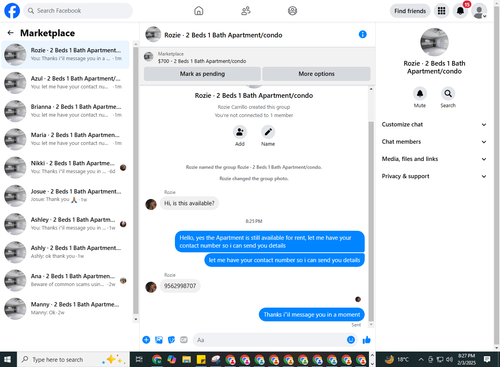Screen dimensions: 500x367
Task: Open the Friends icon in top navigation
Action: pyautogui.click(x=246, y=11)
